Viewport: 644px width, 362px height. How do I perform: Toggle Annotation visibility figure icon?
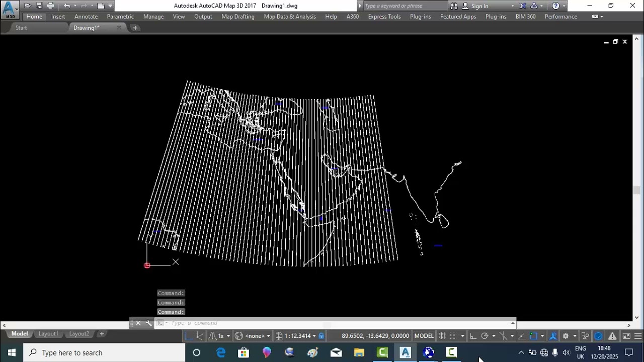(x=553, y=336)
